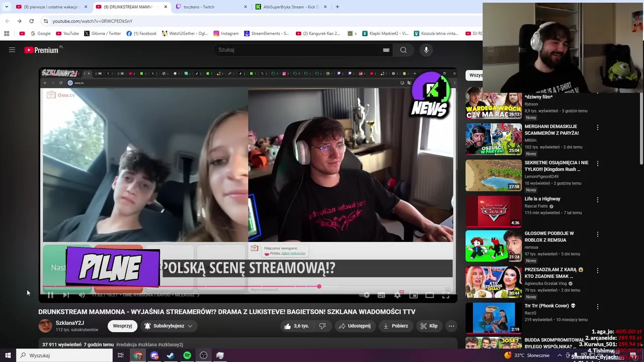Close the toczkens - Twitch tab
The width and height of the screenshot is (644, 362).
click(x=246, y=7)
